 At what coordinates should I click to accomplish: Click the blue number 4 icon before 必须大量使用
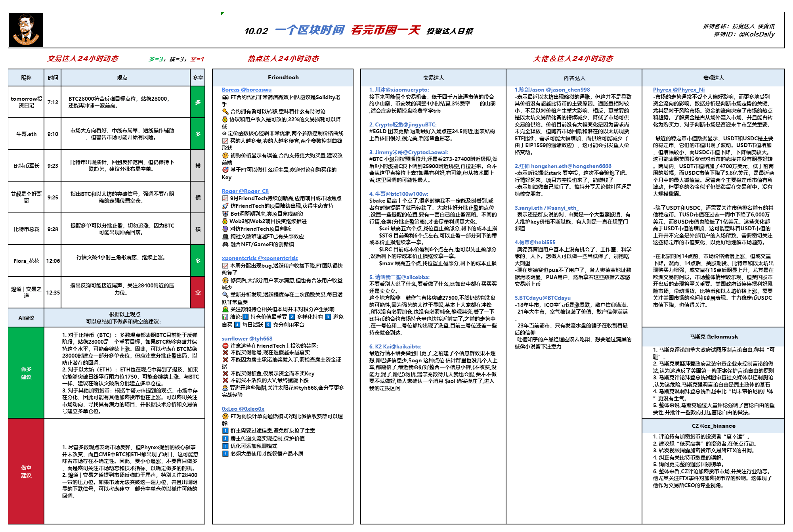coord(225,454)
